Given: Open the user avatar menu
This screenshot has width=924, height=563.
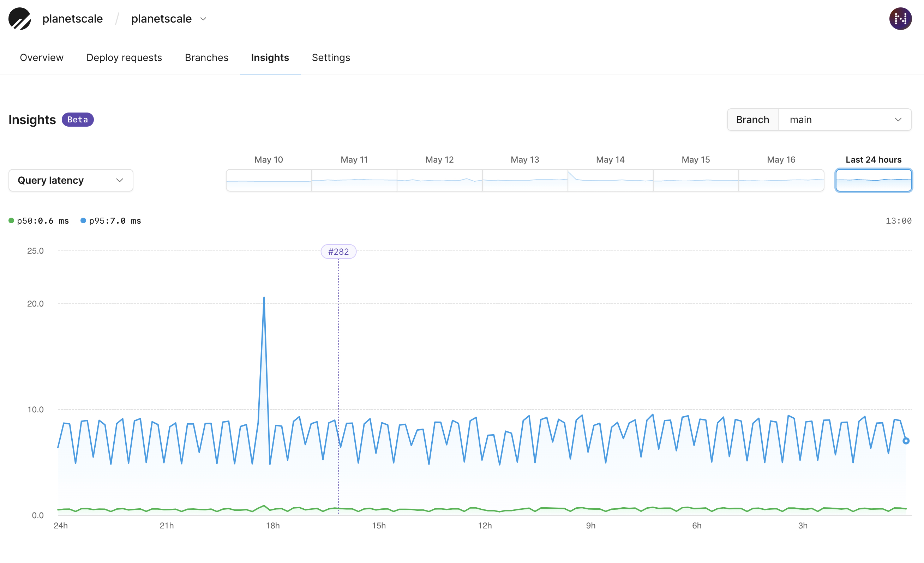Looking at the screenshot, I should (x=900, y=19).
